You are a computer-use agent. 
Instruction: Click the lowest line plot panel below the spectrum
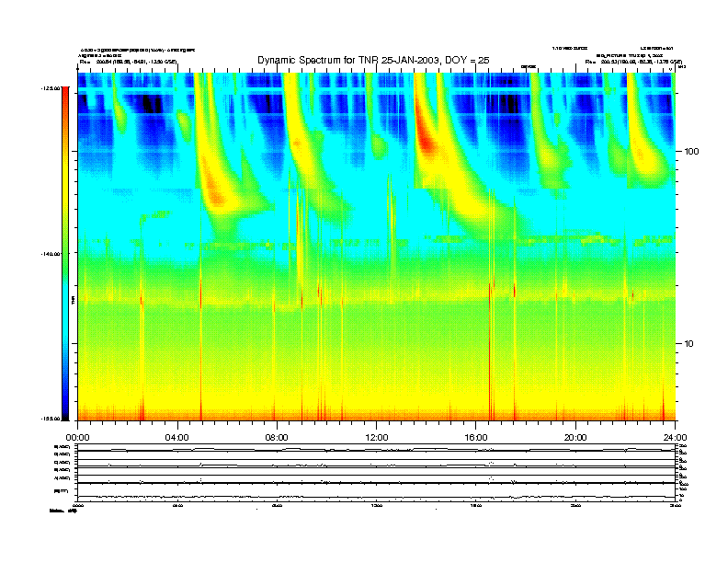(x=376, y=492)
